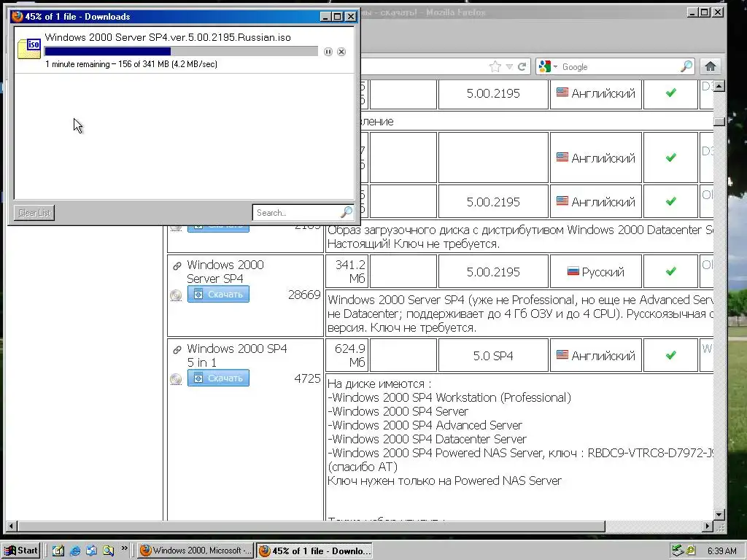Click the network connection tray icon
747x560 pixels.
coord(678,551)
